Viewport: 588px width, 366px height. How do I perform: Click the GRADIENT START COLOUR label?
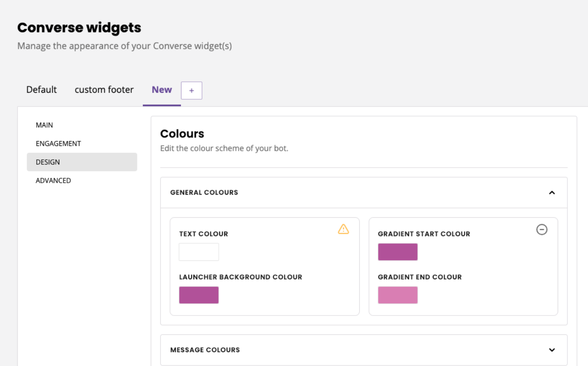point(424,234)
